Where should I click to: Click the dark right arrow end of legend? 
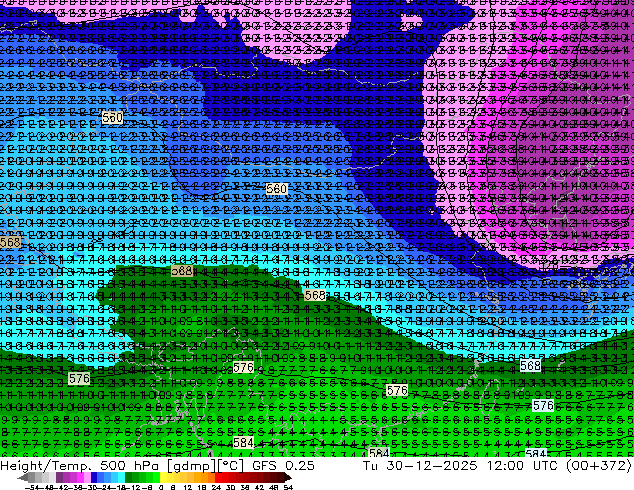tap(287, 477)
